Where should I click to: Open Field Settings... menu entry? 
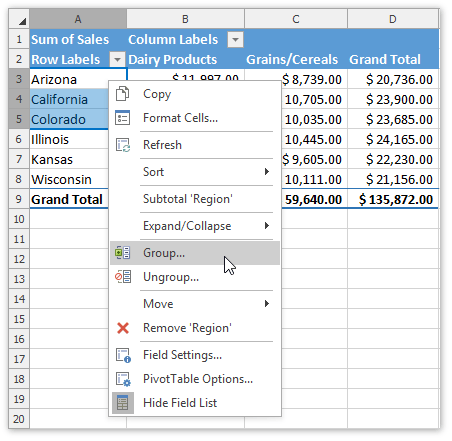point(195,355)
